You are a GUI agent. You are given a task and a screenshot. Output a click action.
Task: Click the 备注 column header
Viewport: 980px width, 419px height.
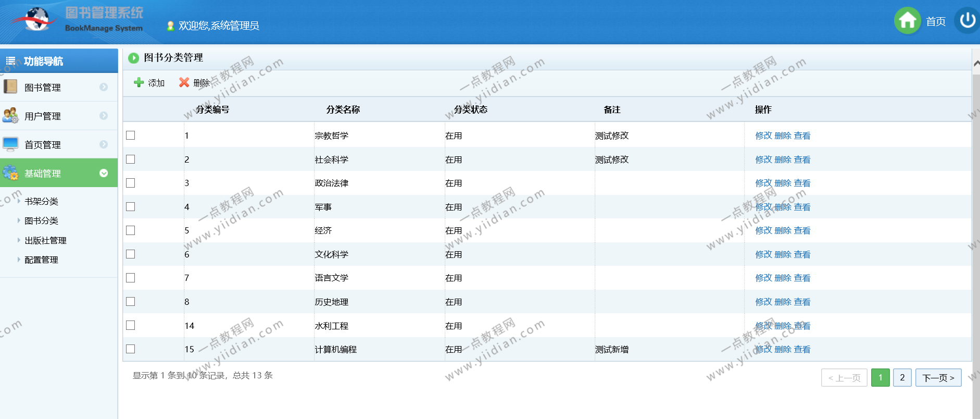tap(612, 109)
